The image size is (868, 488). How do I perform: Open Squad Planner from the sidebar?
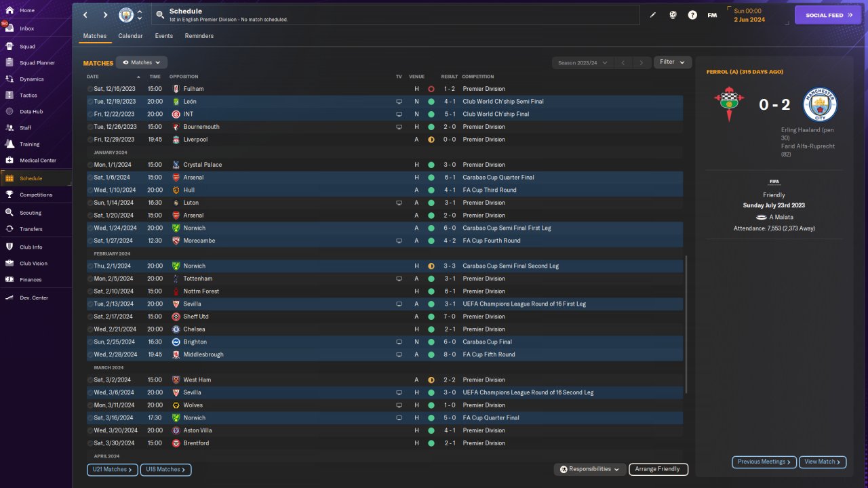[36, 63]
